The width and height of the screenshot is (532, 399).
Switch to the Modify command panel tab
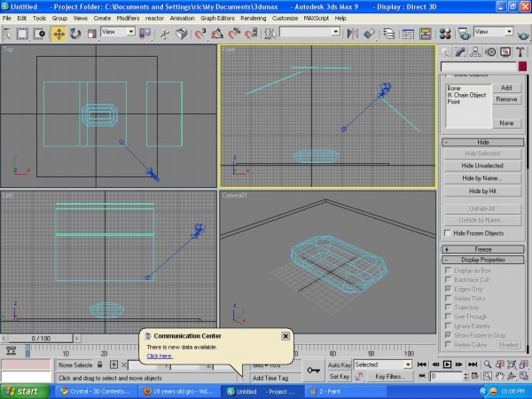tap(460, 52)
